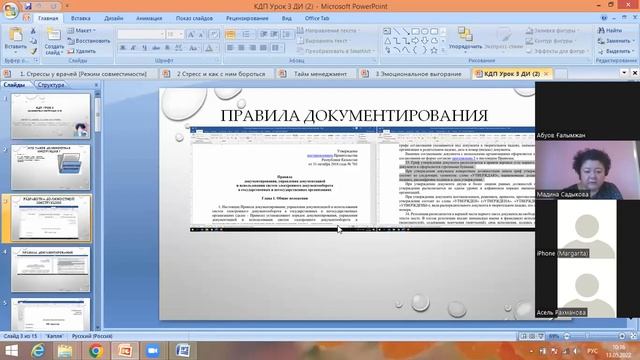Save the presentation via quick access toolbar
This screenshot has height=360, width=640.
[x=28, y=6]
